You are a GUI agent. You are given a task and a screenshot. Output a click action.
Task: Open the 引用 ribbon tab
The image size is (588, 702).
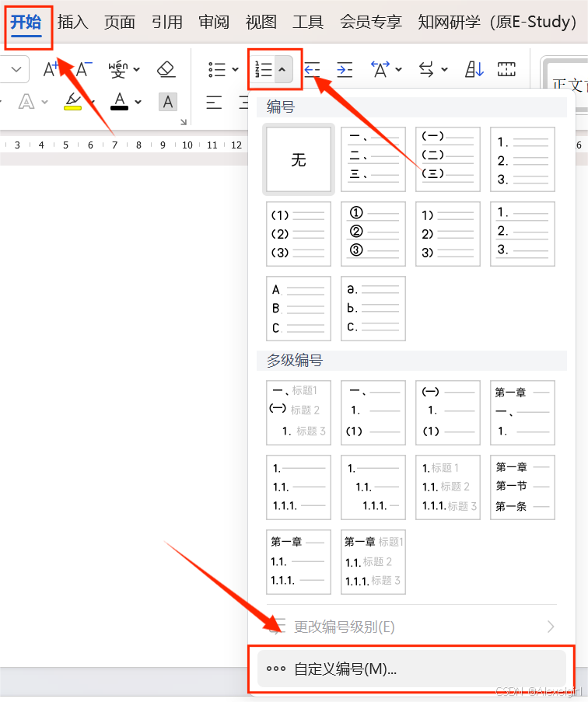pos(166,22)
